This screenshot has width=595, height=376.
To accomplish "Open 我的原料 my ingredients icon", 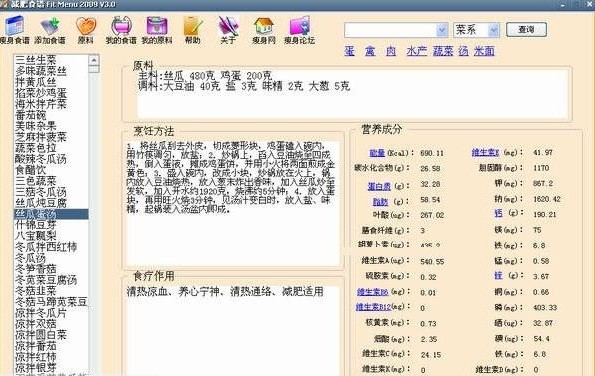I will (x=157, y=30).
